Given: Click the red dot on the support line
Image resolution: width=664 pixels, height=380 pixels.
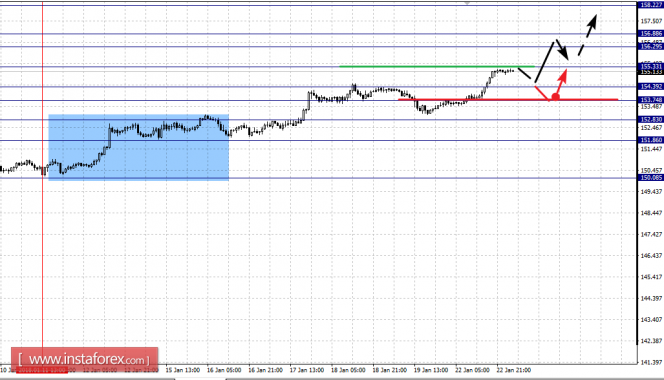Looking at the screenshot, I should [x=555, y=97].
